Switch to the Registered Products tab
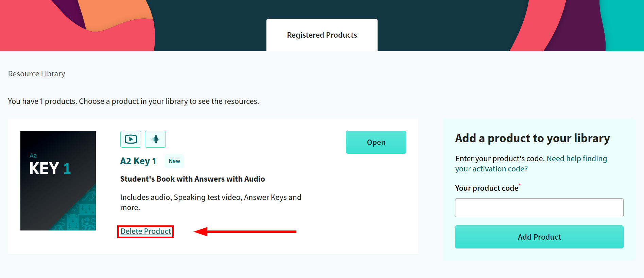The image size is (644, 278). (x=322, y=35)
